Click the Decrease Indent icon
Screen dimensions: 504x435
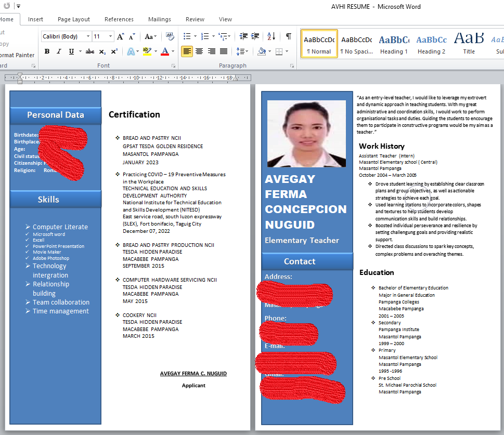click(243, 36)
